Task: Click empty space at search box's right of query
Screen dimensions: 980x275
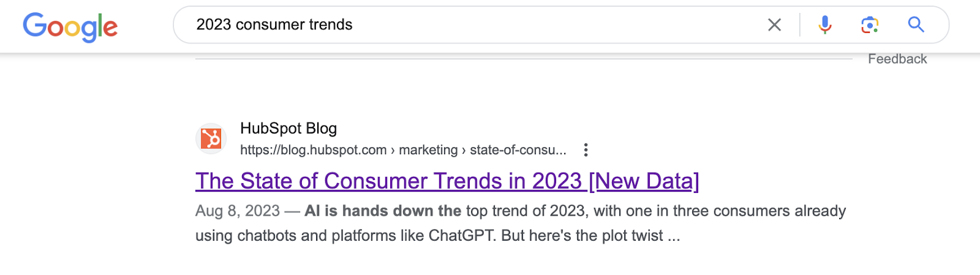Action: click(551, 24)
